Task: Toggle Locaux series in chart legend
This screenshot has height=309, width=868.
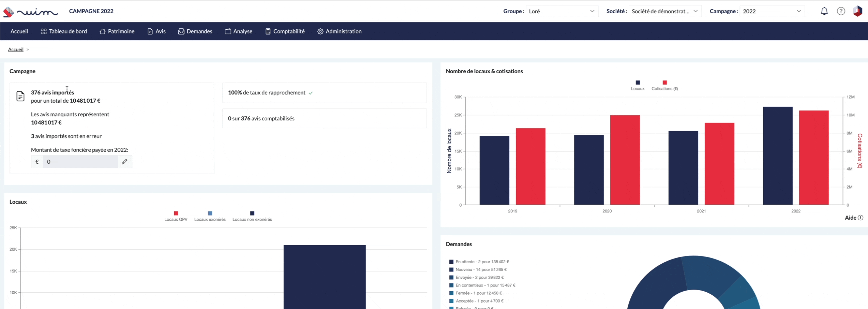Action: [x=638, y=85]
